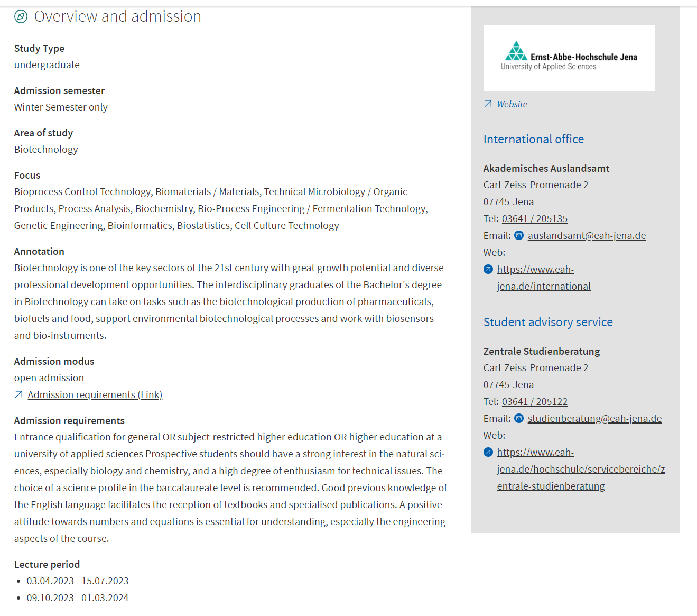Click the compass icon beside Overview heading

(x=21, y=16)
